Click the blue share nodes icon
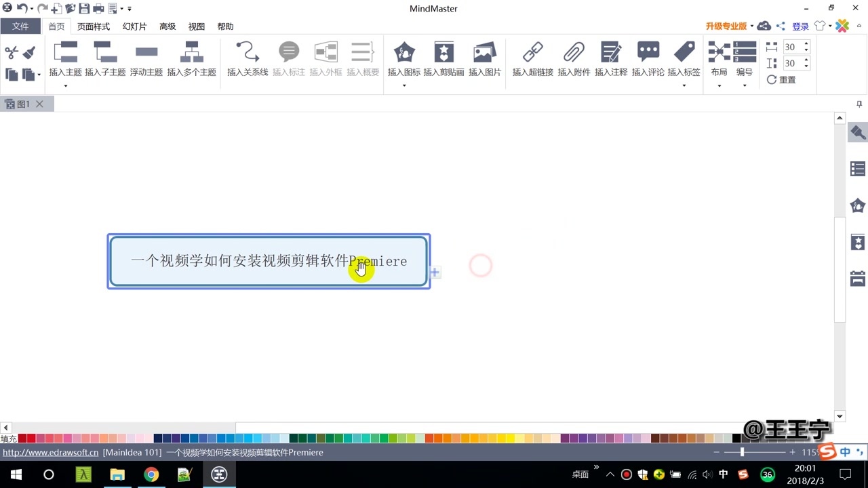The height and width of the screenshot is (488, 868). 781,26
